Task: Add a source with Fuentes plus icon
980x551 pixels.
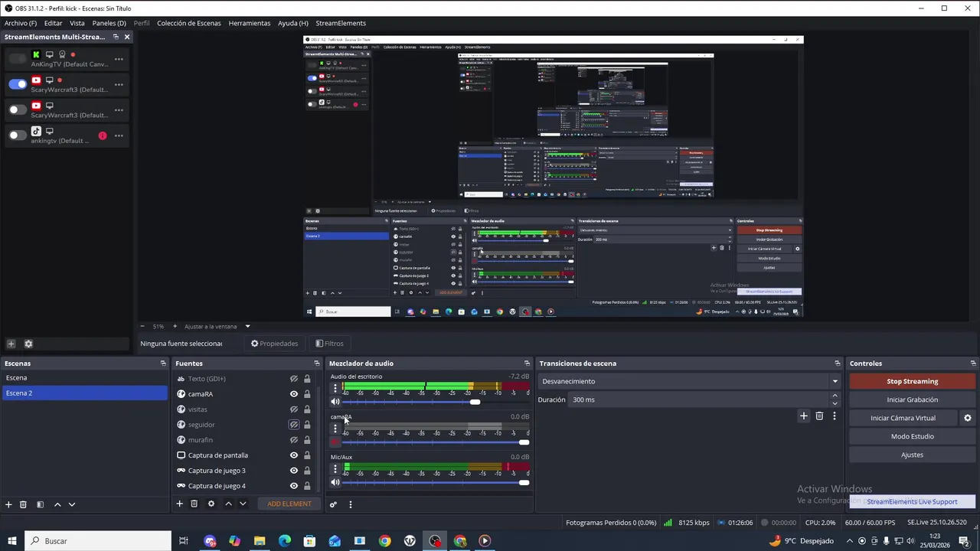Action: point(179,504)
